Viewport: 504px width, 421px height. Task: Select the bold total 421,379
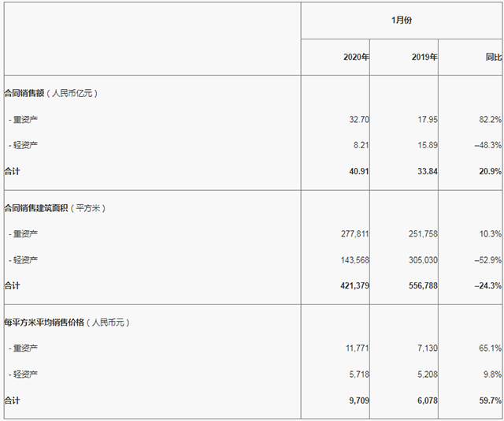[x=352, y=285]
